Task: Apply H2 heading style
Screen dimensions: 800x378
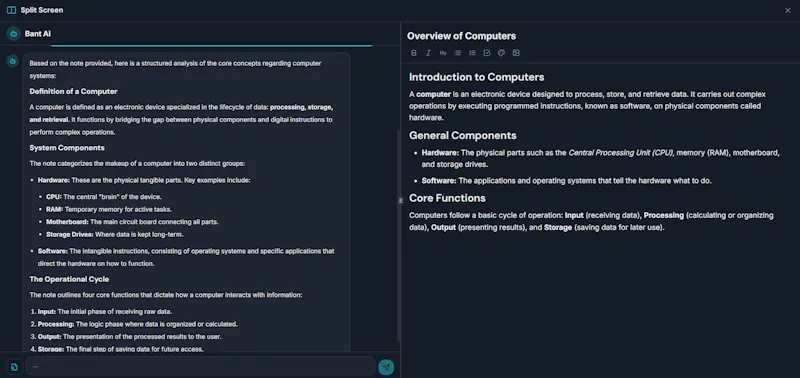Action: coord(443,53)
